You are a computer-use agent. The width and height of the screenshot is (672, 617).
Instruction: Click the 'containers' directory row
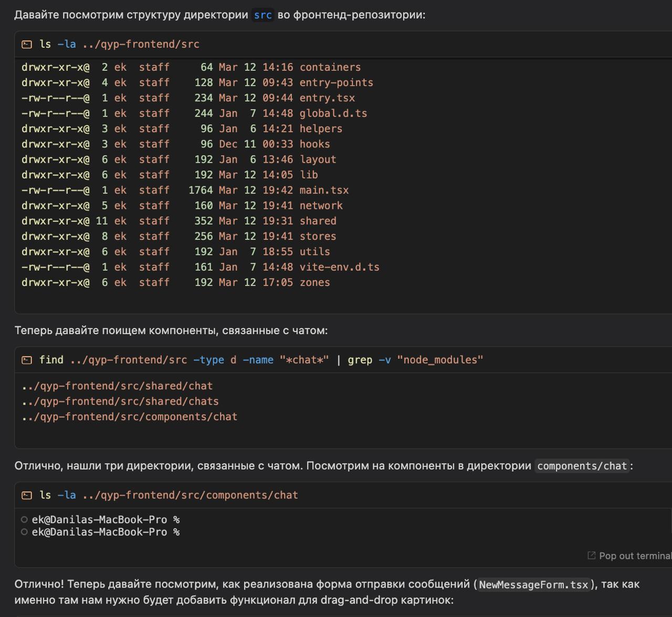[330, 67]
